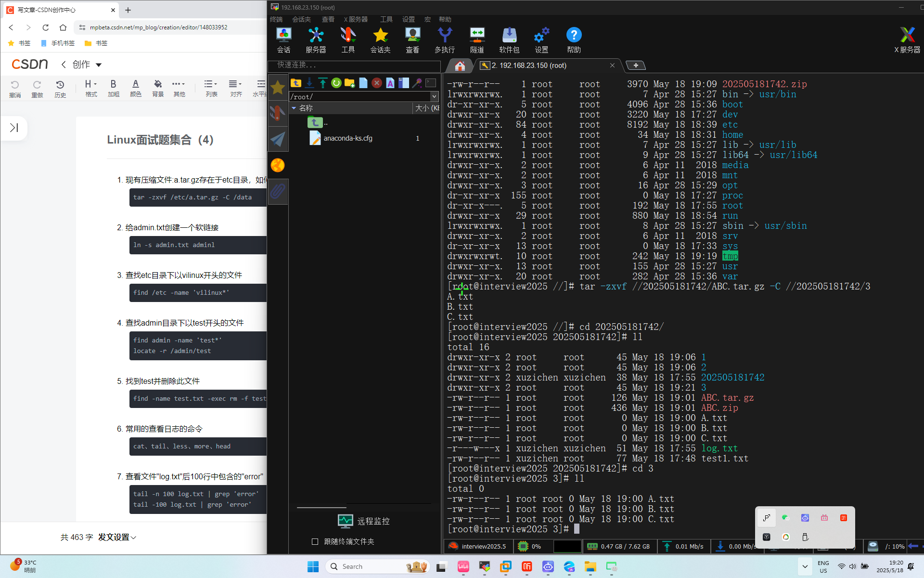The image size is (924, 578).
Task: Click the home tab icon
Action: 460,66
